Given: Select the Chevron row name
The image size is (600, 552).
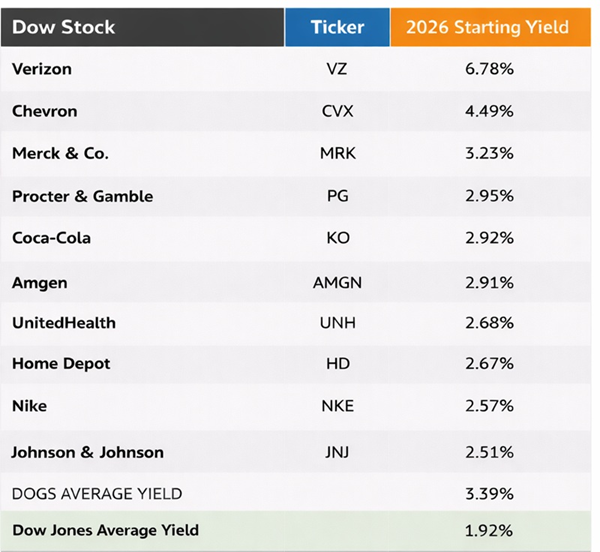Looking at the screenshot, I should (43, 111).
